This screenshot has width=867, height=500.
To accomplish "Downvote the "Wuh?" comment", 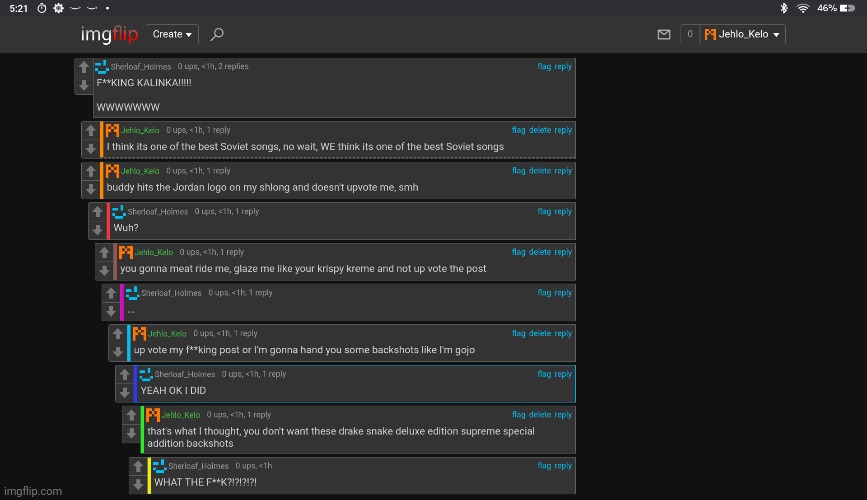I will (97, 229).
